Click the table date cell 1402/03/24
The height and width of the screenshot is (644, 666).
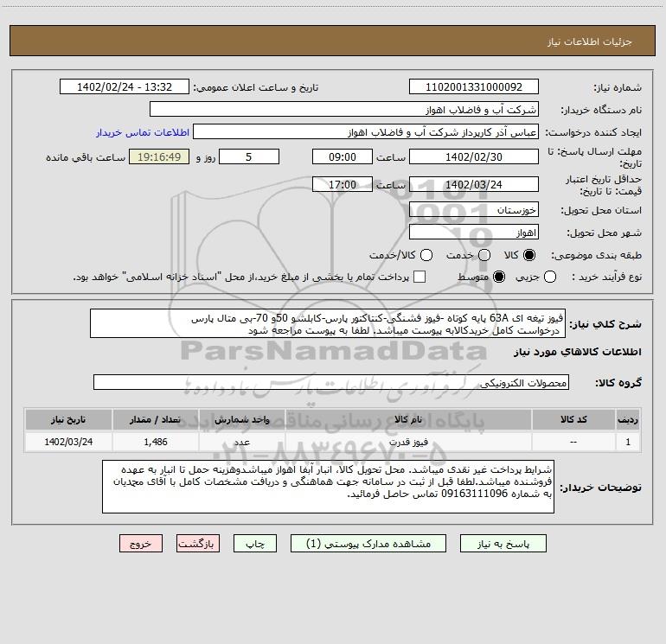pyautogui.click(x=68, y=442)
